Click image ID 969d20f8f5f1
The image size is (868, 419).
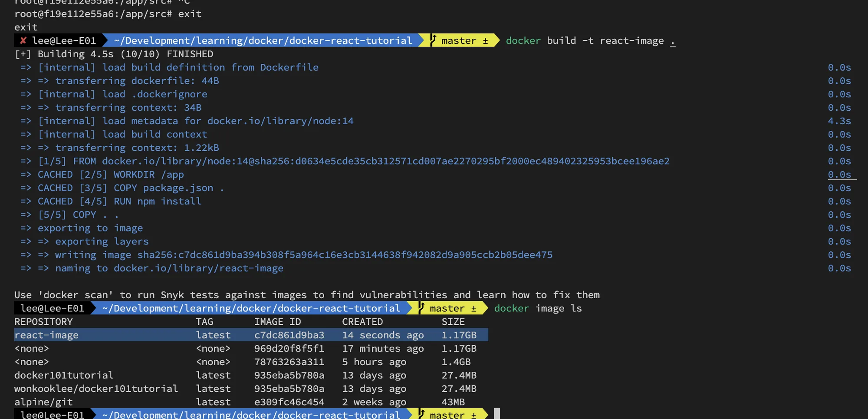pyautogui.click(x=289, y=349)
